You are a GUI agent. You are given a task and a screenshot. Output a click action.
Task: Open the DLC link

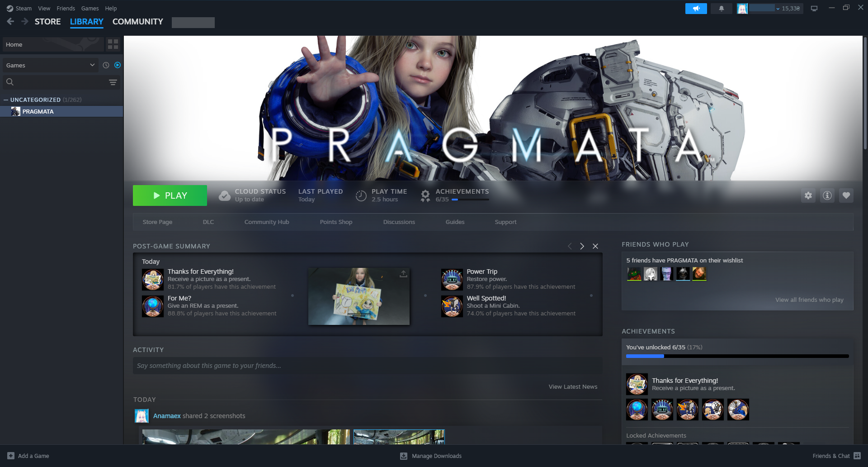[x=208, y=222]
